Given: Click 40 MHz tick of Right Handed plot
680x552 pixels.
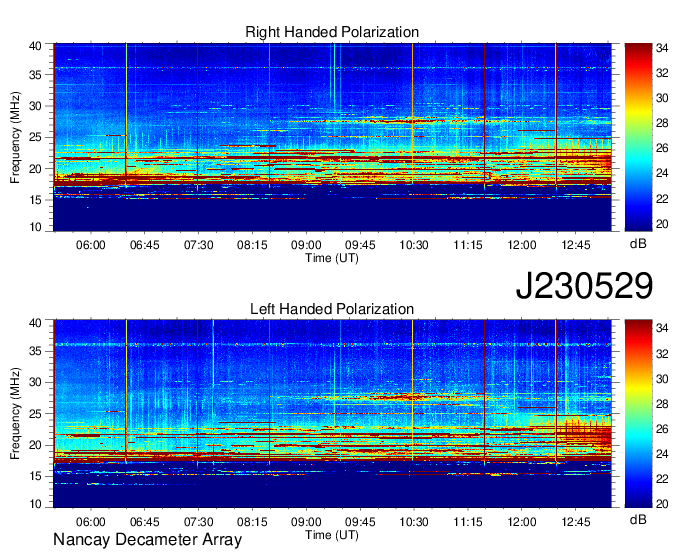Looking at the screenshot, I should pyautogui.click(x=35, y=46).
